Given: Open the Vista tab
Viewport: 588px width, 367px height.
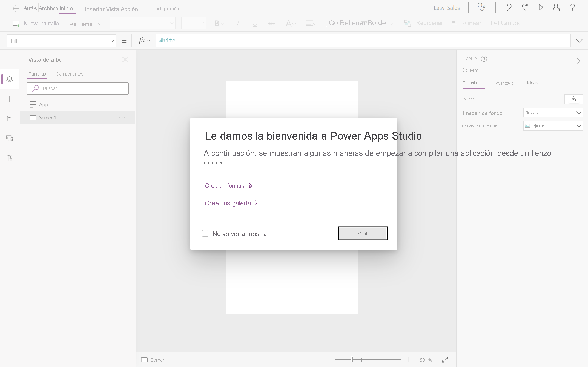Looking at the screenshot, I should tap(113, 9).
